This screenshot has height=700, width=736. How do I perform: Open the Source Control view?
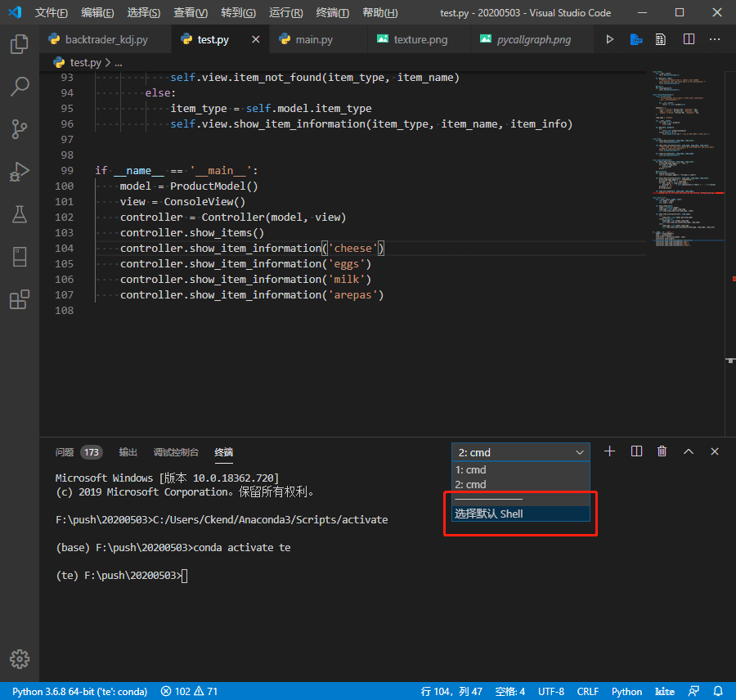pyautogui.click(x=20, y=128)
